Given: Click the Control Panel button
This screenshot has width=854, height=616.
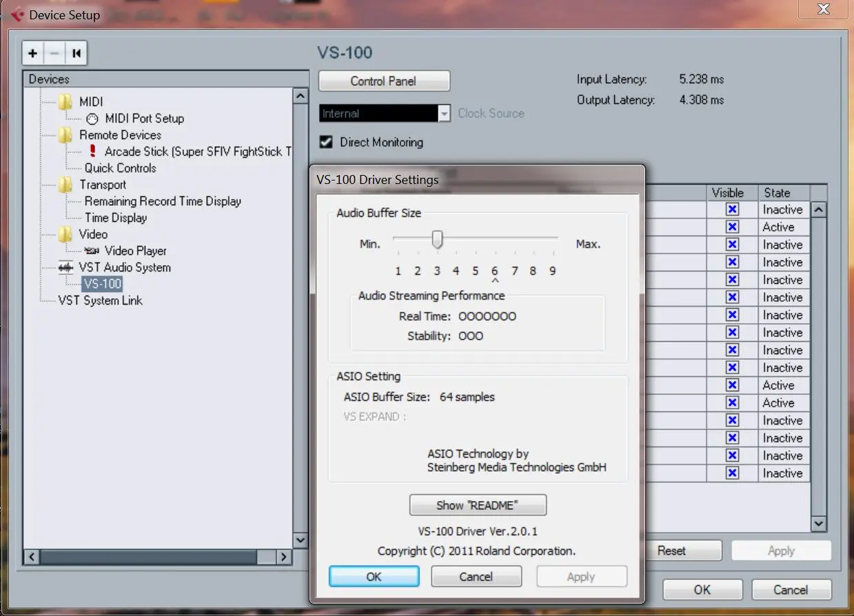Looking at the screenshot, I should click(384, 81).
